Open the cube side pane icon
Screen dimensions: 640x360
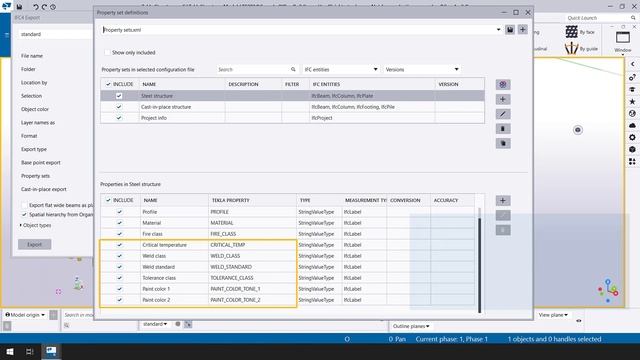[x=632, y=149]
